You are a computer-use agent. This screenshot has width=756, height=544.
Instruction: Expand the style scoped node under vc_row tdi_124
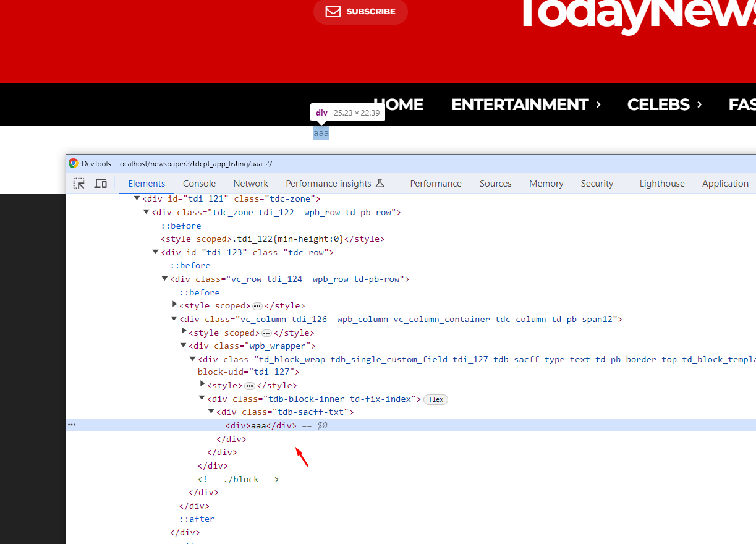pos(174,305)
